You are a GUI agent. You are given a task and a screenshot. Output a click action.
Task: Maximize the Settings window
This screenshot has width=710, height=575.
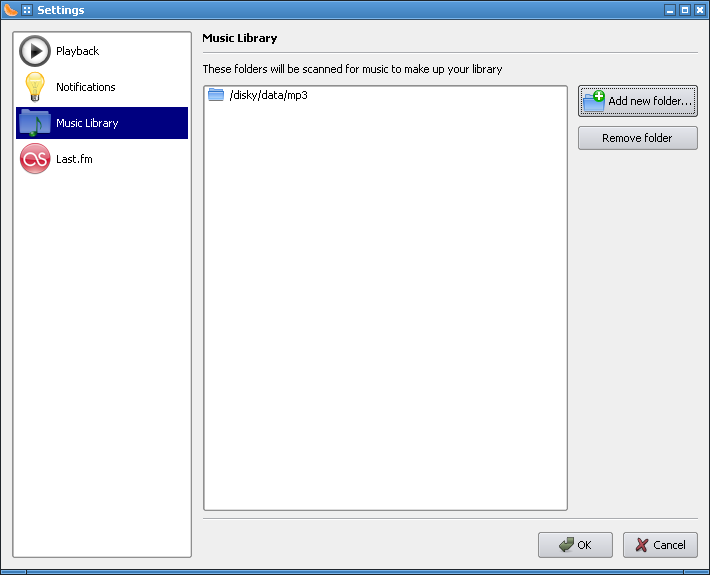click(x=685, y=10)
